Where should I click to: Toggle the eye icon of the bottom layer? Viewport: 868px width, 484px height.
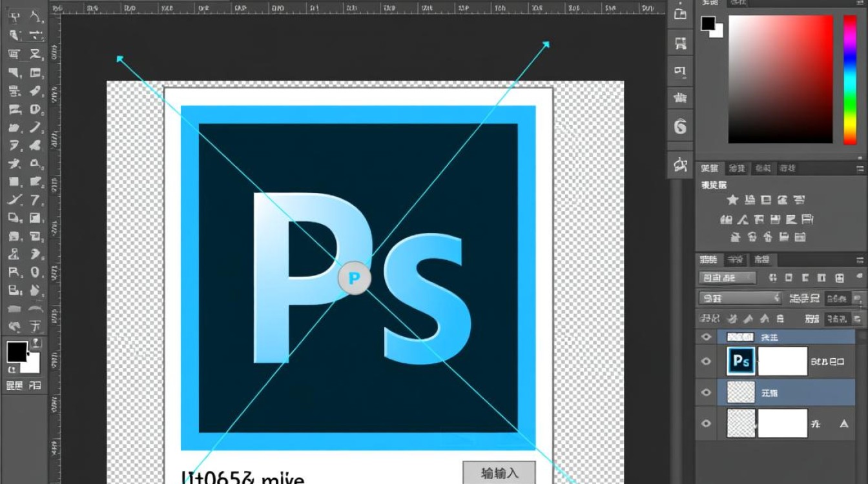click(x=706, y=423)
